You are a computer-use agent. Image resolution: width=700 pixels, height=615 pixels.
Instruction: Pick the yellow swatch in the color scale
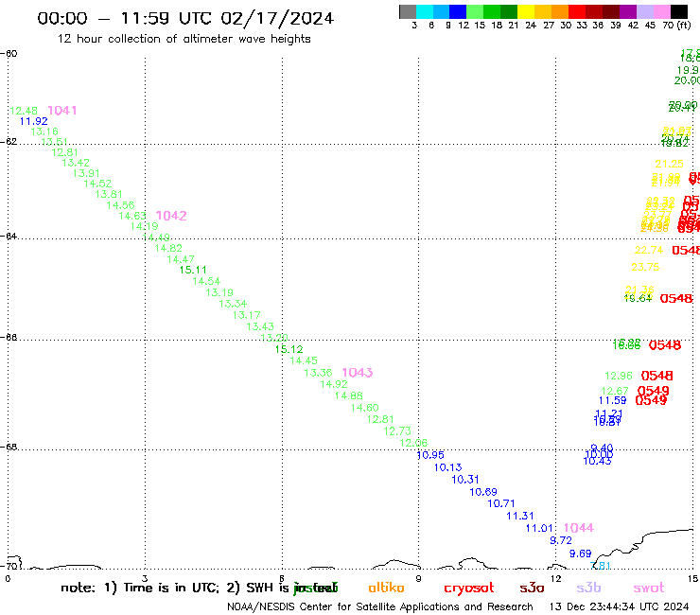526,11
